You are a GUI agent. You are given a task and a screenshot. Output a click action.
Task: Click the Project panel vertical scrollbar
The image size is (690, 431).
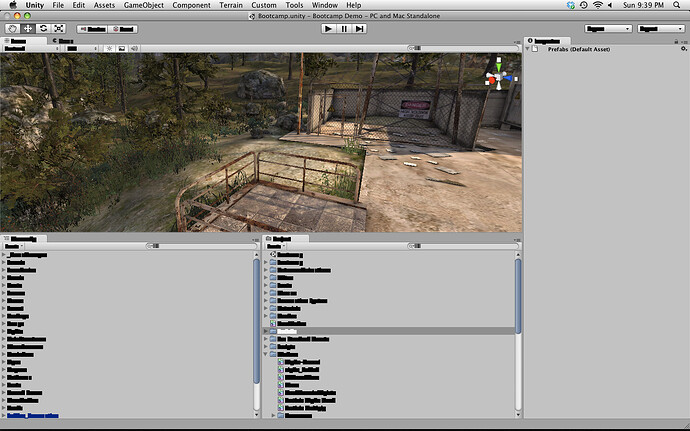[x=518, y=296]
